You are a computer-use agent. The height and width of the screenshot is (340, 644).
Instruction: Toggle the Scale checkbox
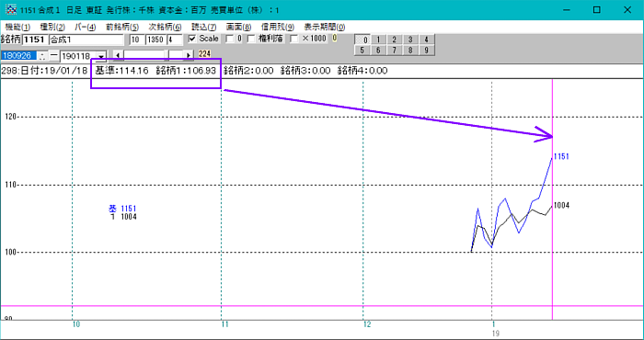191,40
